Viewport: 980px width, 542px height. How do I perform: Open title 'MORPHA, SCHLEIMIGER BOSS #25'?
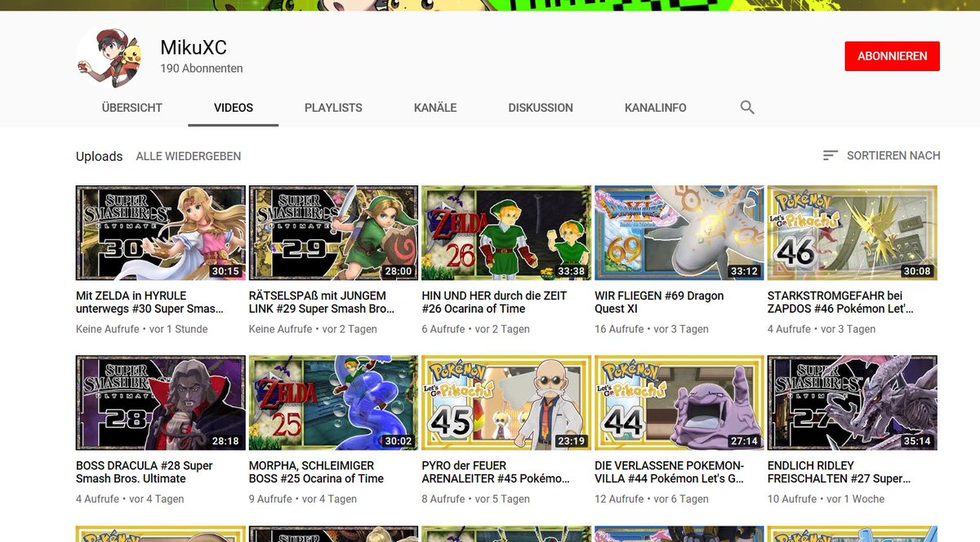pyautogui.click(x=317, y=472)
